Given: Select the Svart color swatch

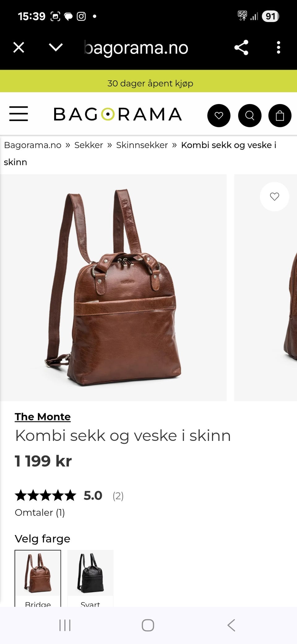Looking at the screenshot, I should pyautogui.click(x=90, y=578).
